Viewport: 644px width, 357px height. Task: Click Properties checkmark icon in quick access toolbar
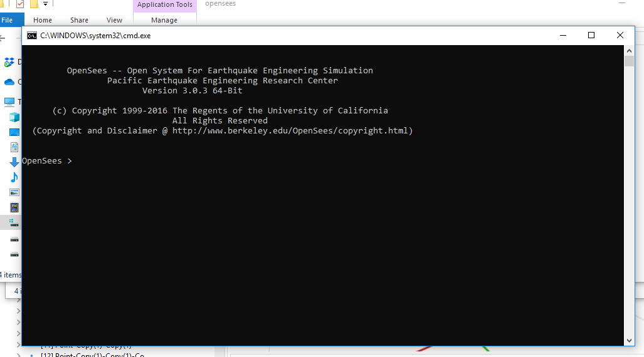pos(19,4)
